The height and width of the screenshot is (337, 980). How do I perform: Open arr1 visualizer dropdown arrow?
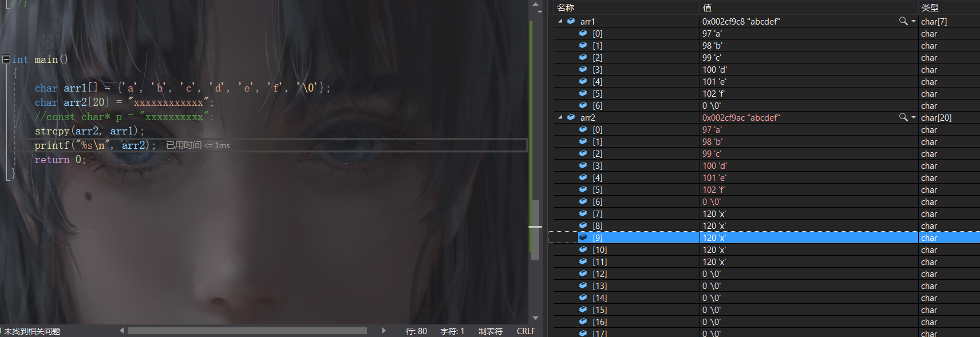click(914, 21)
